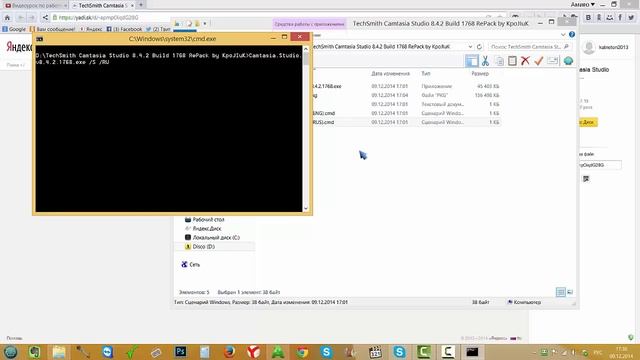
Task: Click the cmd.exe title bar system icon
Action: pyautogui.click(x=40, y=39)
